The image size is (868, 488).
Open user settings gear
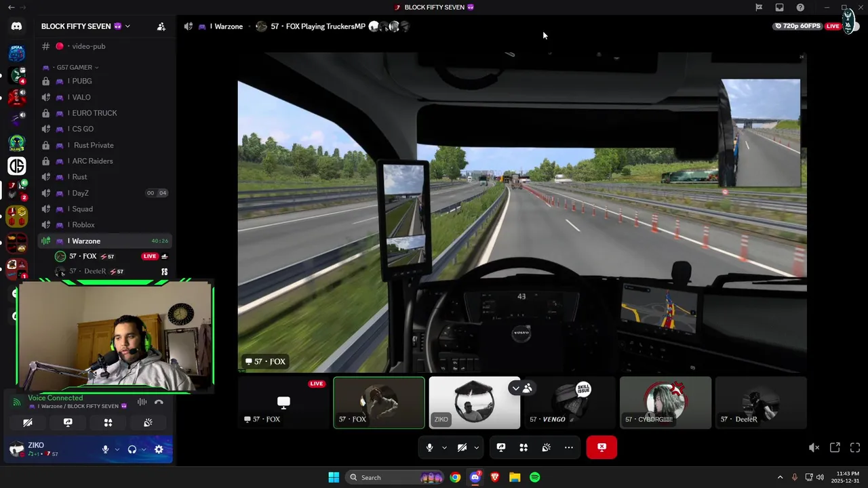pos(159,449)
